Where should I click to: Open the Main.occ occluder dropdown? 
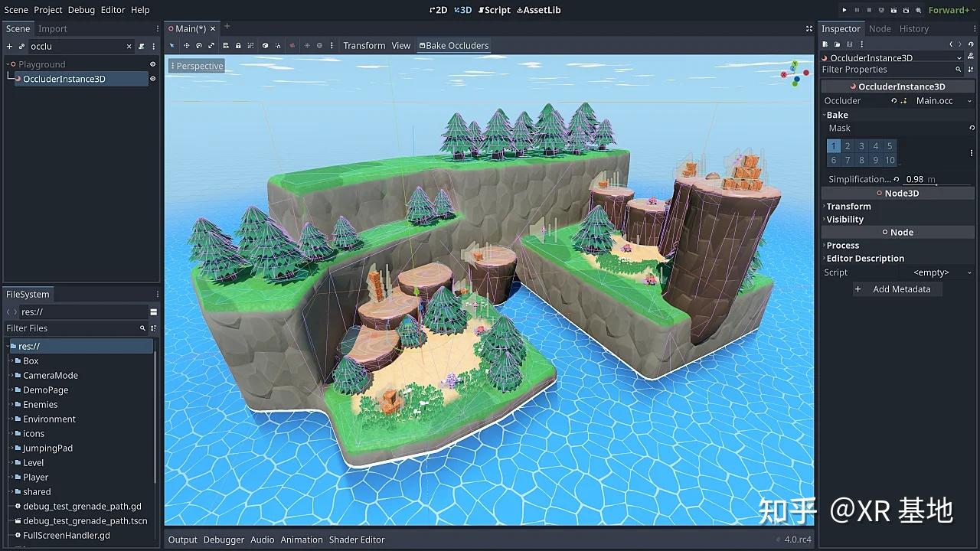969,101
